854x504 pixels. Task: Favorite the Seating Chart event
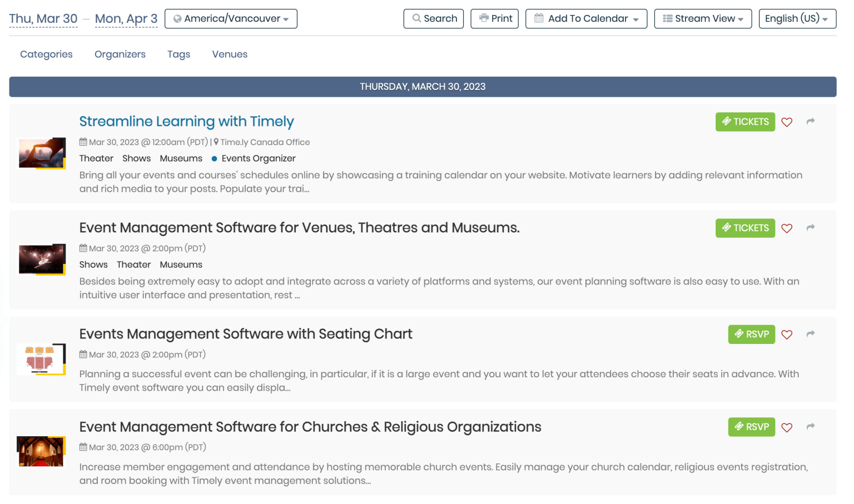787,335
